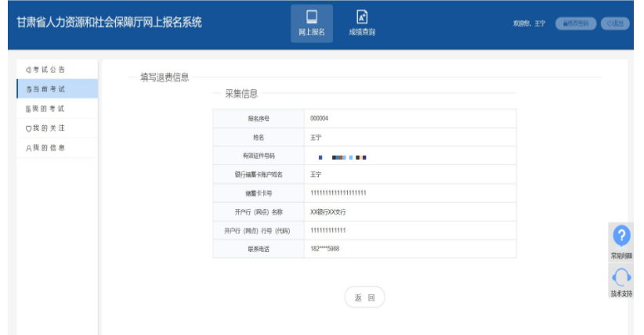
Task: Click the registration number value 000004
Action: [x=319, y=118]
